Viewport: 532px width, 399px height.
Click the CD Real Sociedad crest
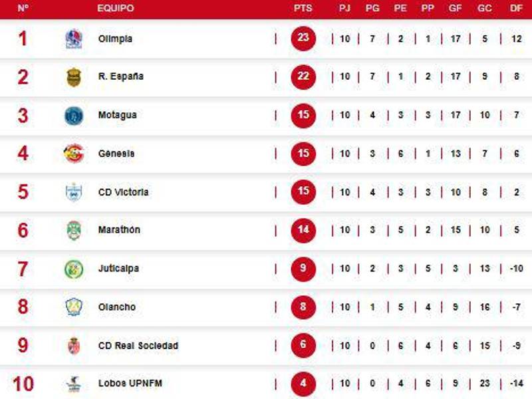(74, 346)
